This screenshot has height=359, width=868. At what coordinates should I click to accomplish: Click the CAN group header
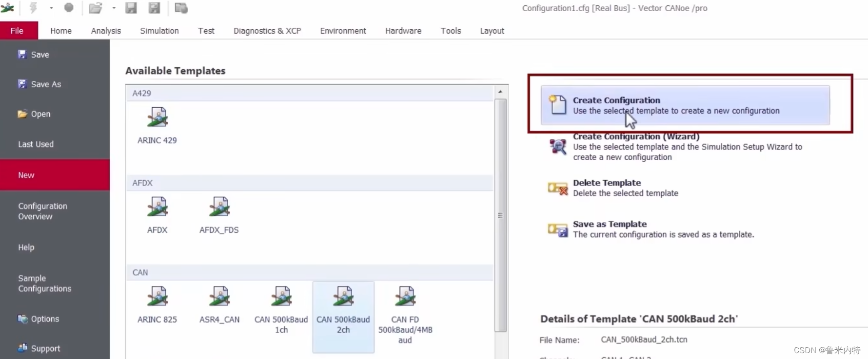310,272
